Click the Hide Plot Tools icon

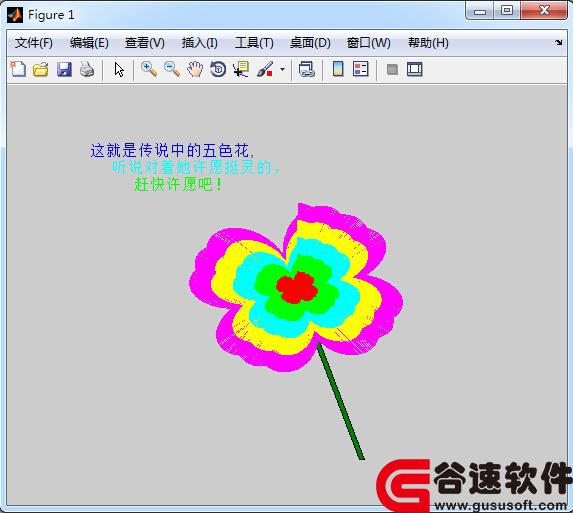tap(392, 69)
